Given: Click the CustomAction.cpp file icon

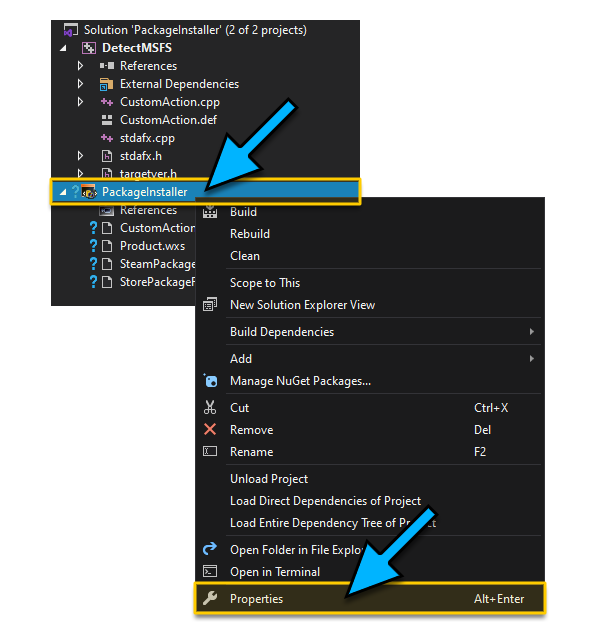Looking at the screenshot, I should click(x=107, y=102).
